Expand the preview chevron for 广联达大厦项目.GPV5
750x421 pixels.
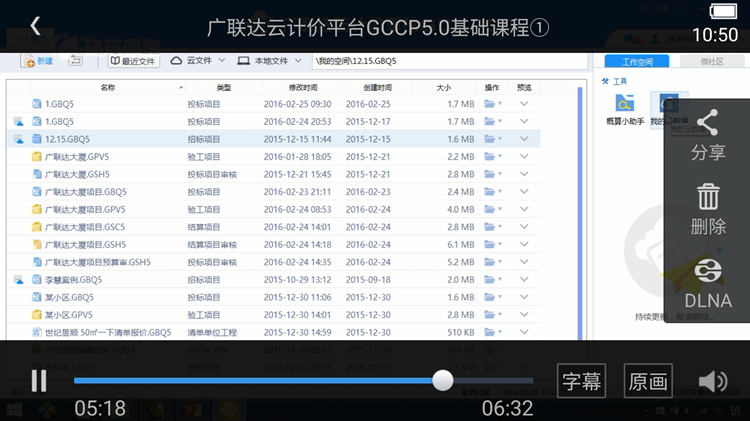pyautogui.click(x=524, y=209)
